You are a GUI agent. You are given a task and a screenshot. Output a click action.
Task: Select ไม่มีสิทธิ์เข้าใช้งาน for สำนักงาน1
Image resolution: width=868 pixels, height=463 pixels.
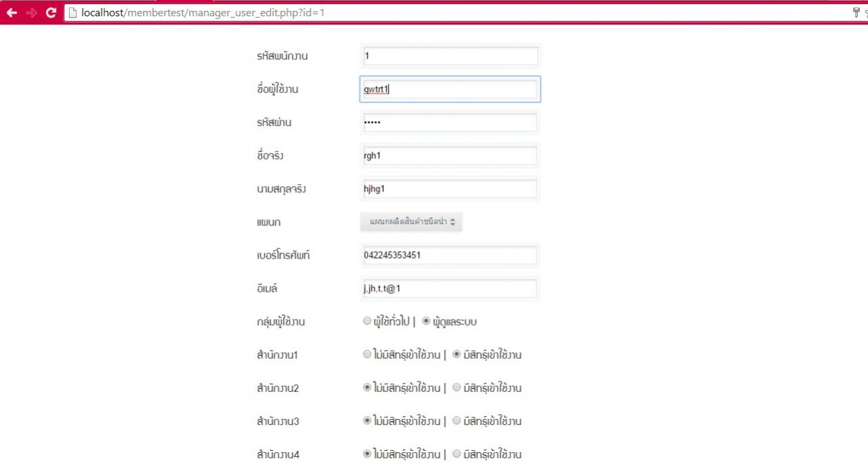(x=367, y=354)
